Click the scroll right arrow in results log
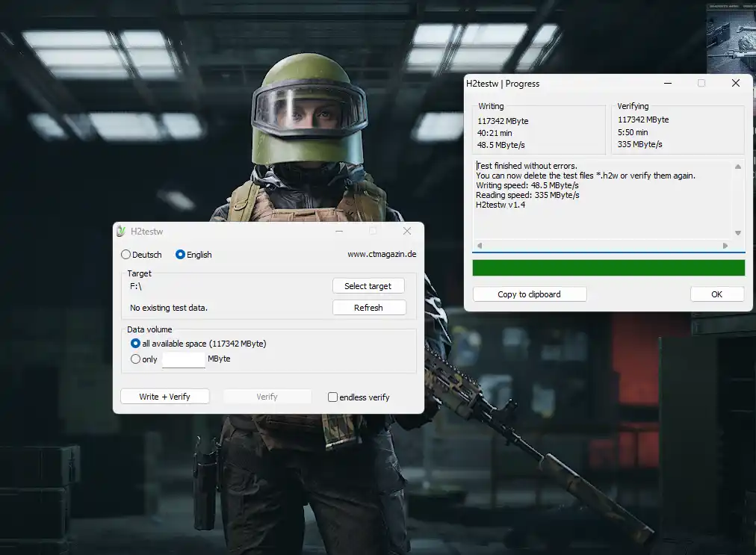 pyautogui.click(x=725, y=246)
